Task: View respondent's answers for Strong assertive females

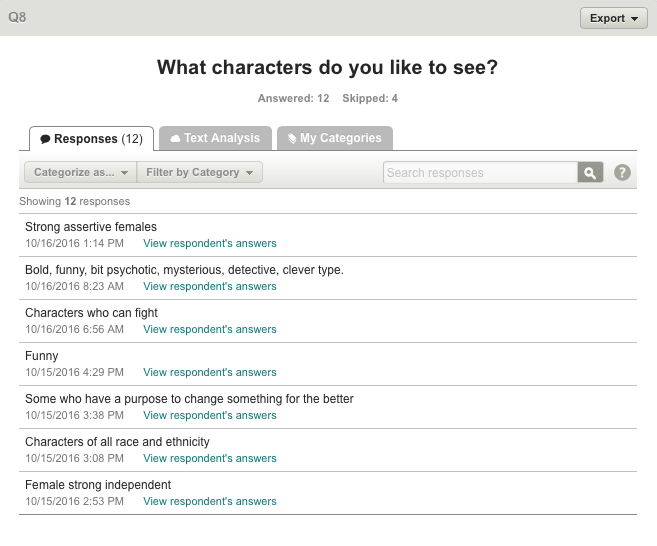Action: click(x=210, y=243)
